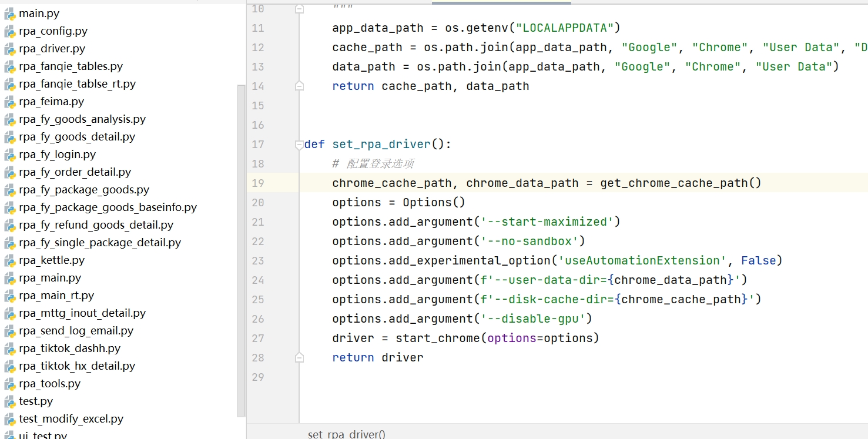Select rpa_main.py file
Image resolution: width=868 pixels, height=439 pixels.
click(50, 277)
